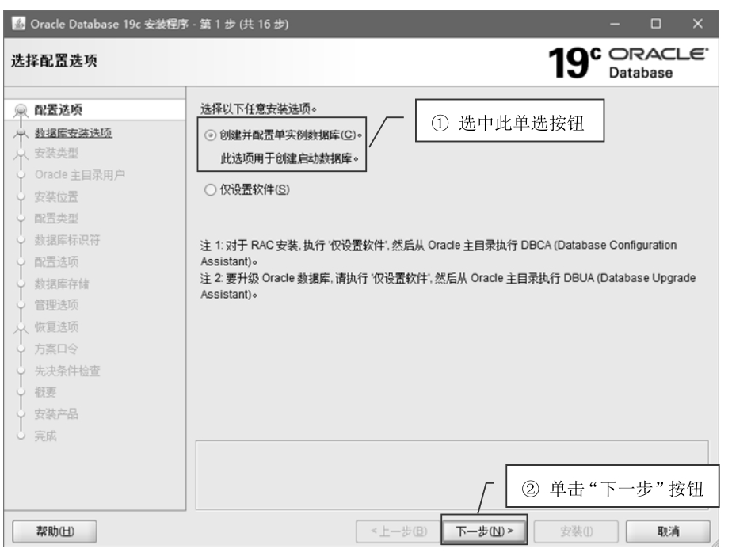The height and width of the screenshot is (560, 732).
Task: Select the 安装类型 step in sidebar
Action: click(56, 153)
